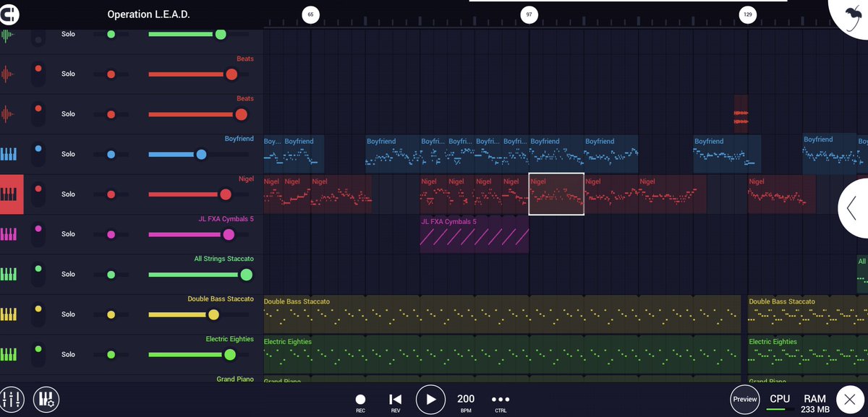Viewport: 868px width, 417px height.
Task: Click the green waveform icon on the top track
Action: (8, 35)
